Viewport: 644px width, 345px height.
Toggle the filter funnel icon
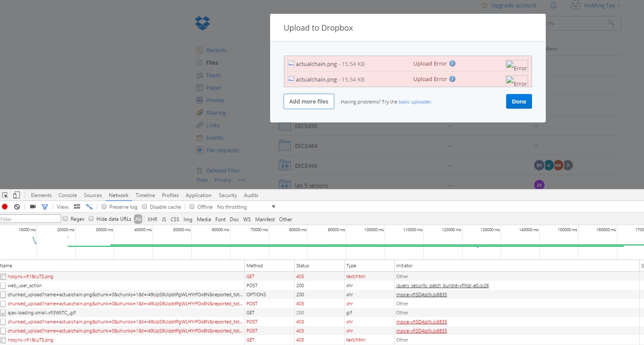pyautogui.click(x=44, y=207)
